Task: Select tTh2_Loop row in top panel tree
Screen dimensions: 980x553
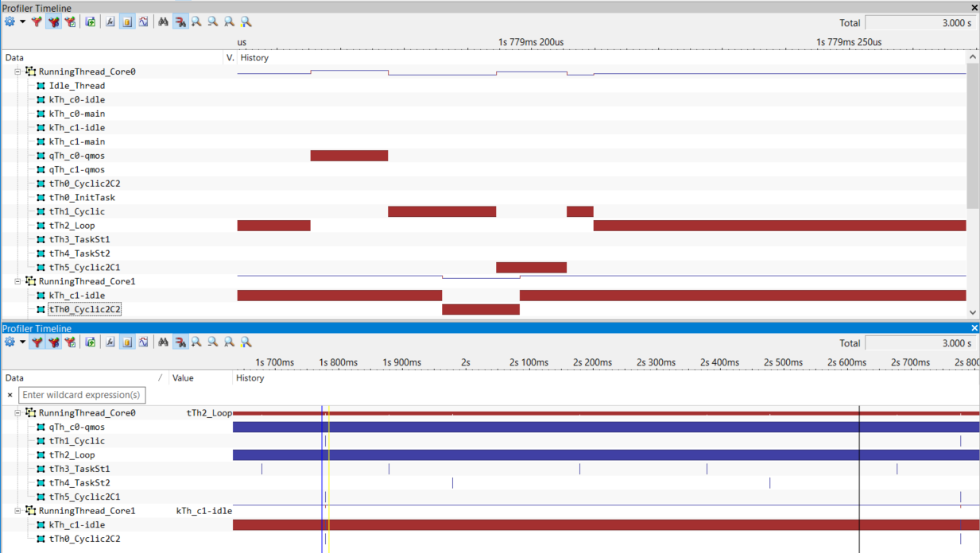Action: point(72,226)
